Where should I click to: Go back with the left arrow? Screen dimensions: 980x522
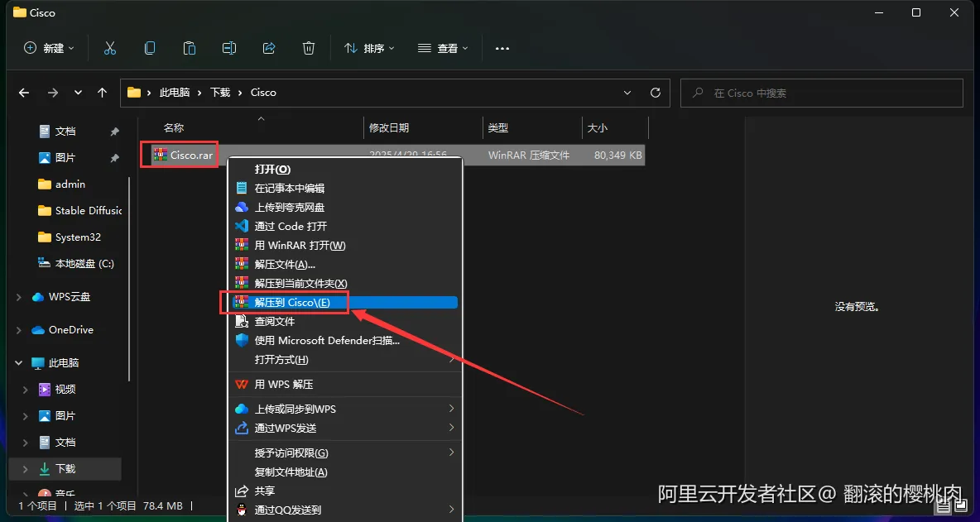tap(24, 93)
